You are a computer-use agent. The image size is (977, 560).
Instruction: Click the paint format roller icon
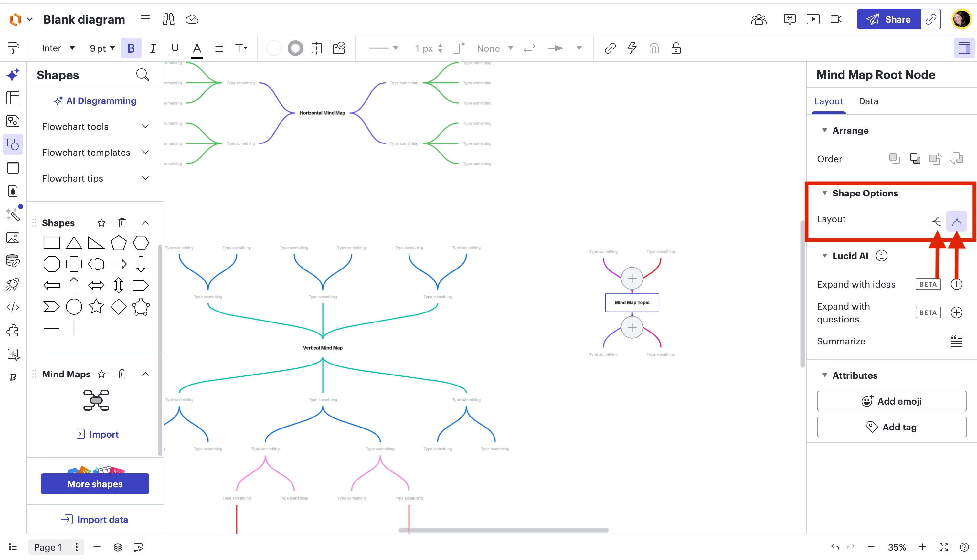(x=14, y=48)
